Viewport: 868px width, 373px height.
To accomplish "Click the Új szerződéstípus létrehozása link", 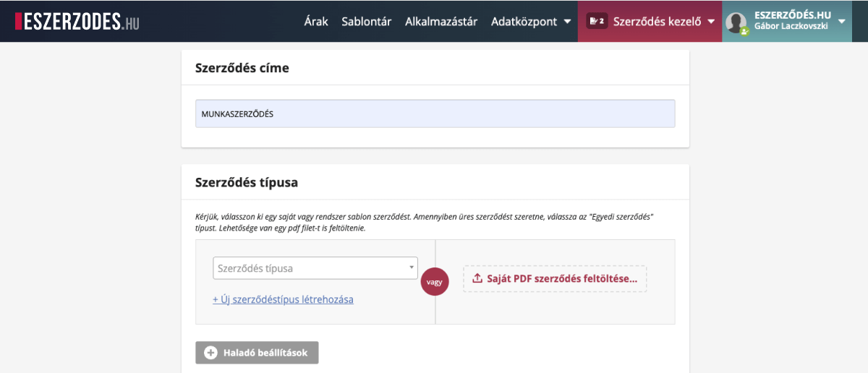I will [283, 299].
